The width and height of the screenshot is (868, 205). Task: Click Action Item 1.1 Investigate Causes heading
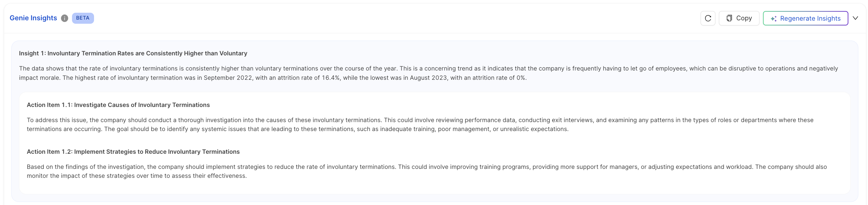point(118,105)
